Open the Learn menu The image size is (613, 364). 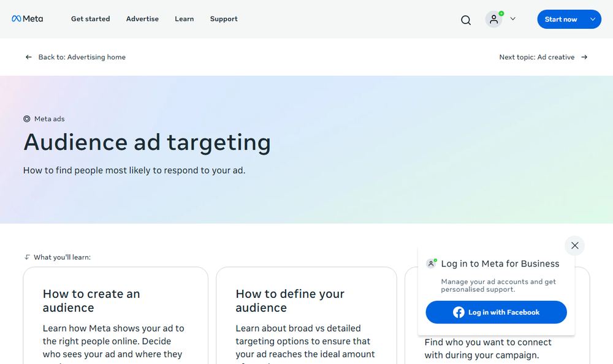pos(184,19)
